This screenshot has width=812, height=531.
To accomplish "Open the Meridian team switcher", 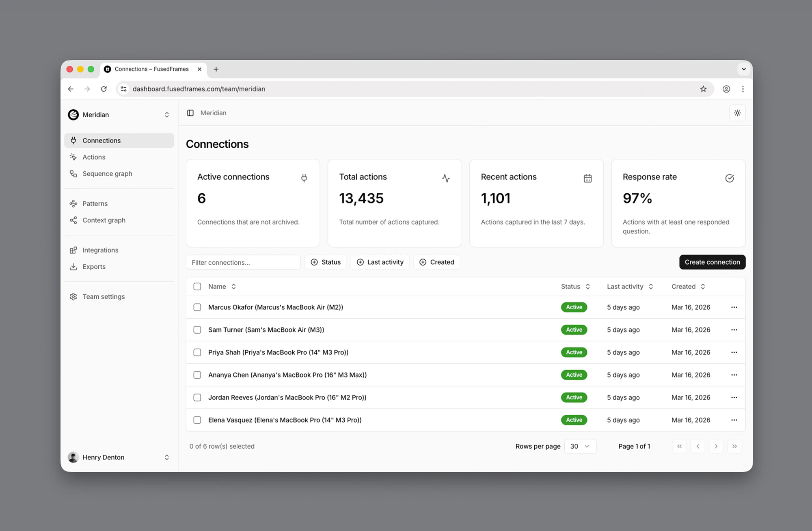I will coord(119,115).
